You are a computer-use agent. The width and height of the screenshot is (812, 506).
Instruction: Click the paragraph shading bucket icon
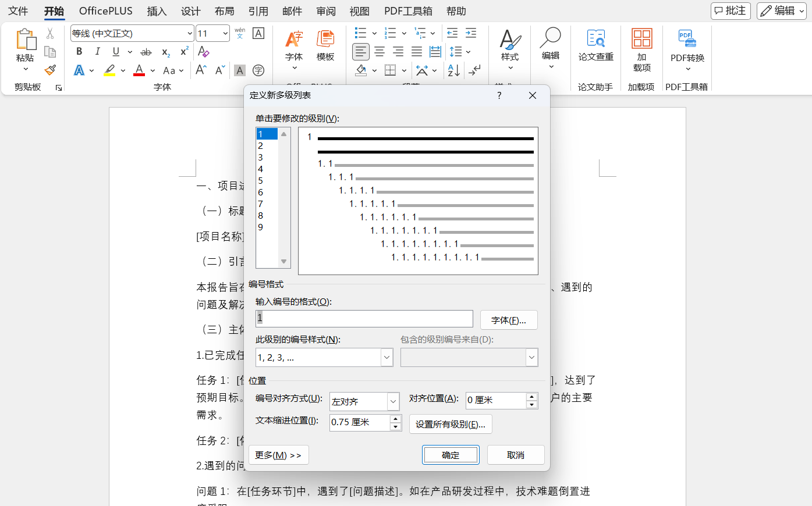pos(361,70)
